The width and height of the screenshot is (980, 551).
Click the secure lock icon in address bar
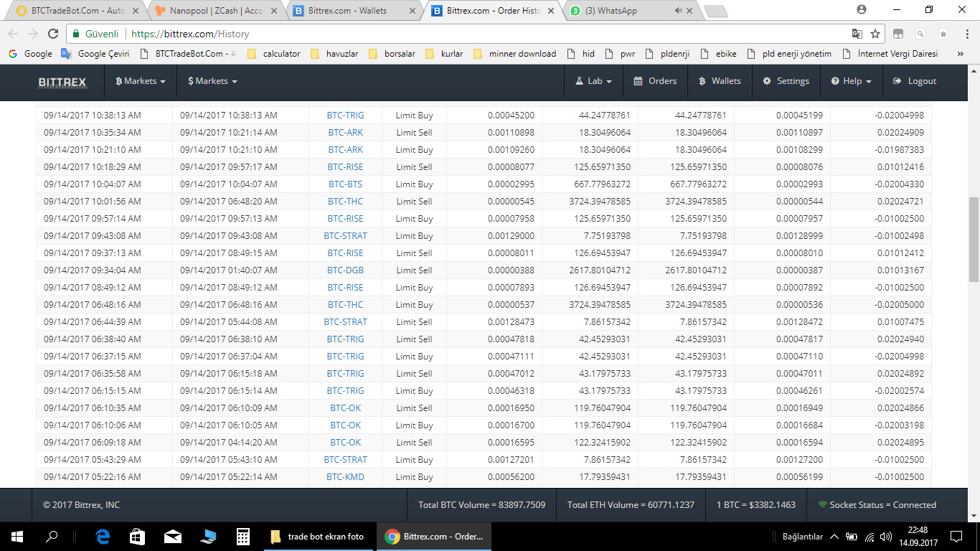coord(76,34)
